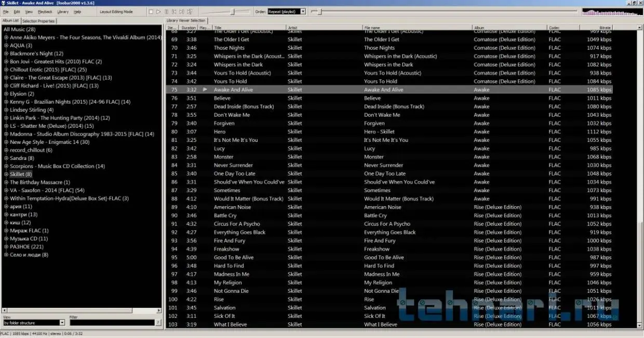Viewport: 644px width, 338px height.
Task: Sort by the File name column header
Action: tap(418, 28)
